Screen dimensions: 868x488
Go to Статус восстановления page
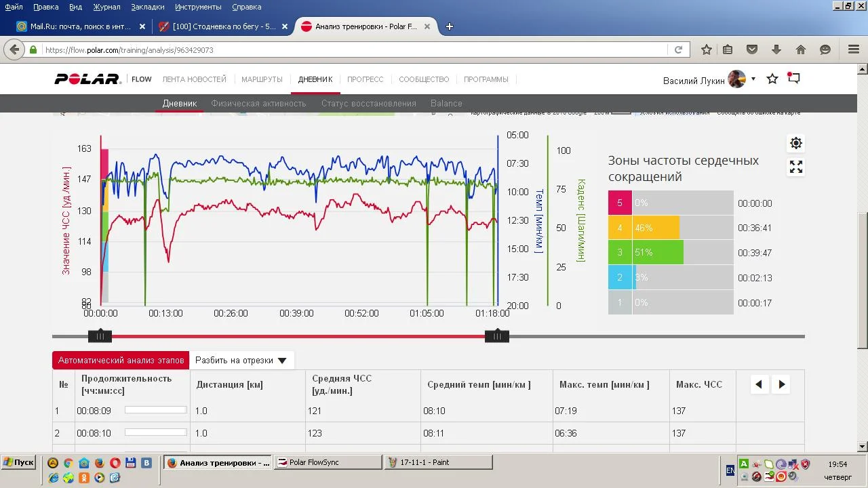(368, 104)
